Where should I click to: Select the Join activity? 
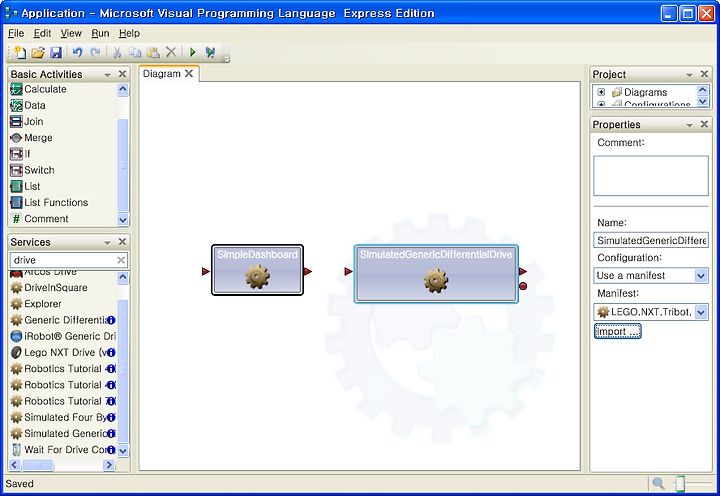(x=27, y=121)
